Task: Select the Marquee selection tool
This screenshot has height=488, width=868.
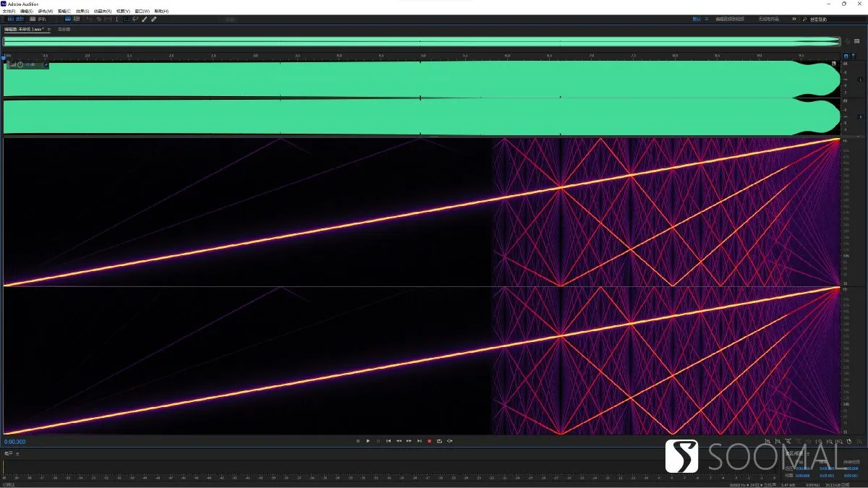Action: (127, 19)
